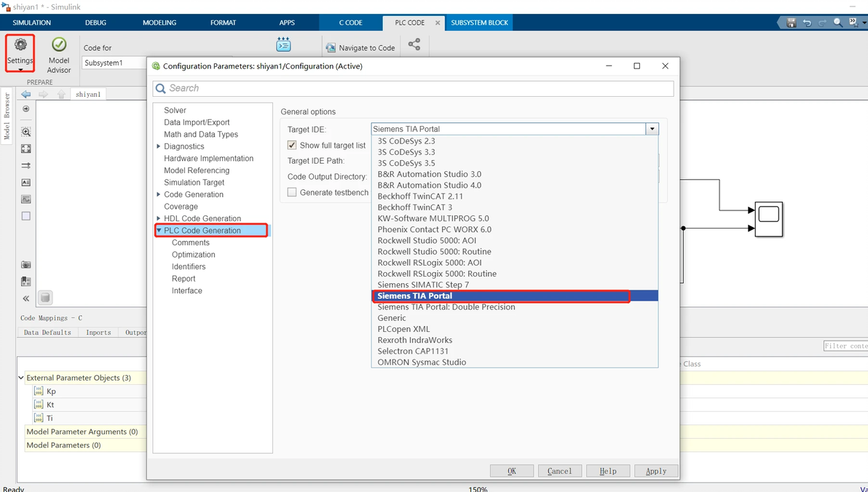Open the Target IDE dropdown arrow
The width and height of the screenshot is (868, 492).
pyautogui.click(x=652, y=129)
